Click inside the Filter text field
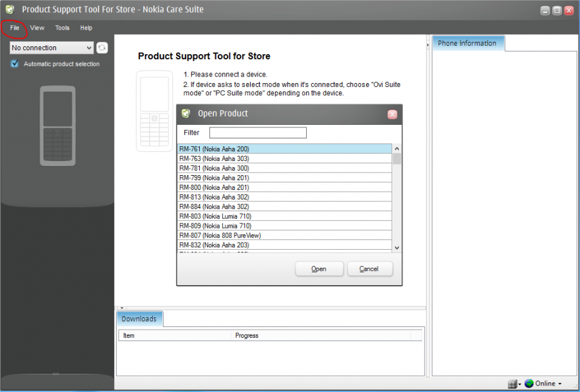Screen dimensions: 580x392 point(258,132)
